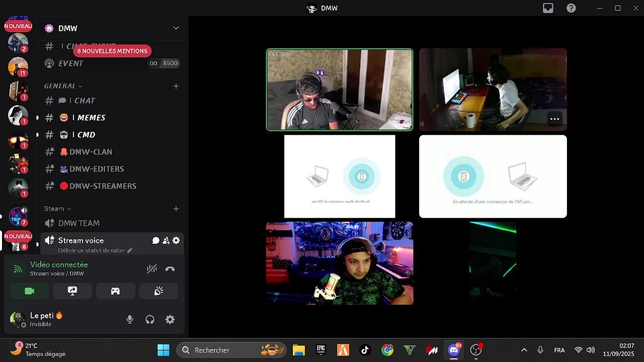The image size is (644, 362).
Task: Switch the FRA input language
Action: (x=559, y=350)
